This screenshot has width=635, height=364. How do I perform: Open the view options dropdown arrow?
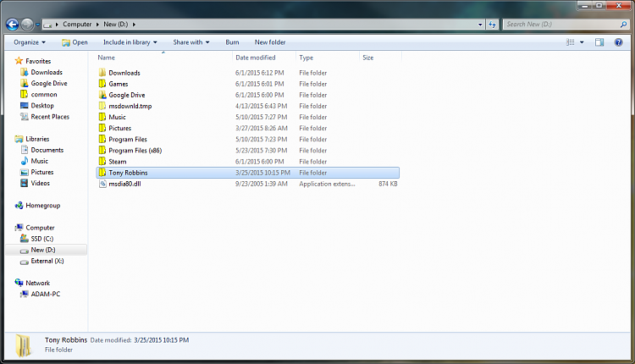coord(582,42)
